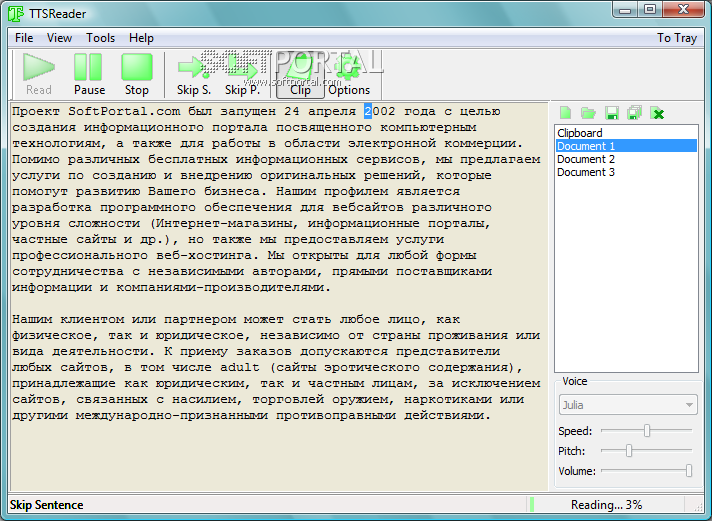Screen dimensions: 712x521
Task: Delete document with green X icon
Action: pyautogui.click(x=657, y=113)
